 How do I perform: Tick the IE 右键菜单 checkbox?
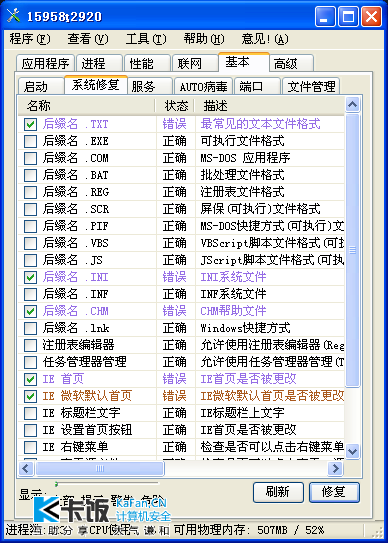(30, 447)
